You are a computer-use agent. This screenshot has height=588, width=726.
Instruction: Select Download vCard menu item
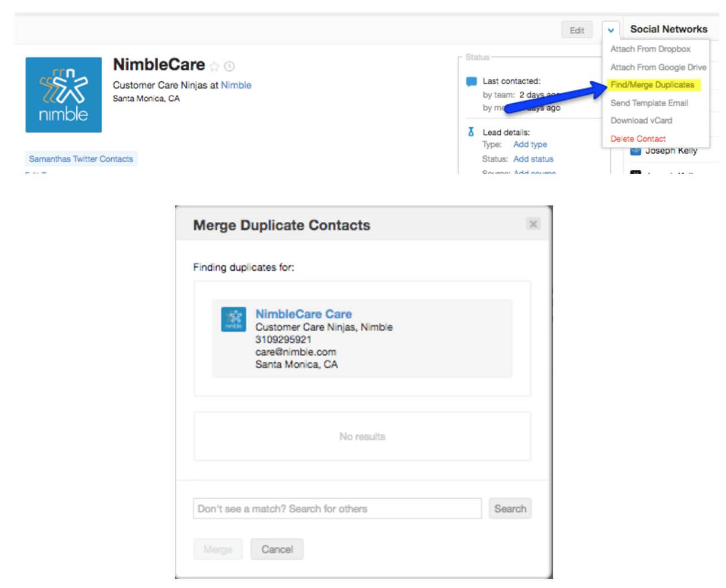(641, 120)
